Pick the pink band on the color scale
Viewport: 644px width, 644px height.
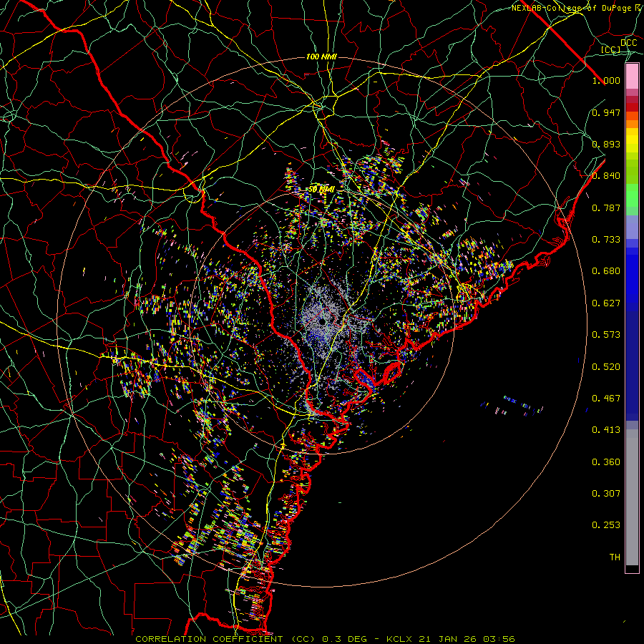[x=632, y=77]
